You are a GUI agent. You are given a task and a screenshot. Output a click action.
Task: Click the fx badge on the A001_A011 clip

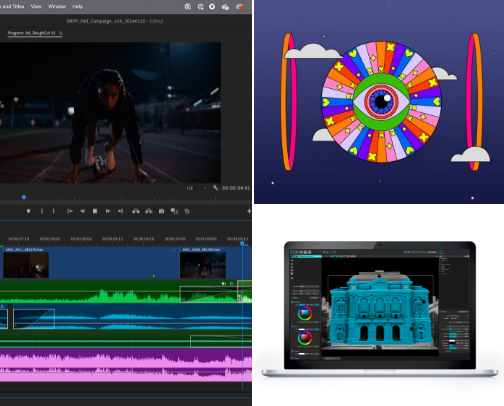click(174, 250)
